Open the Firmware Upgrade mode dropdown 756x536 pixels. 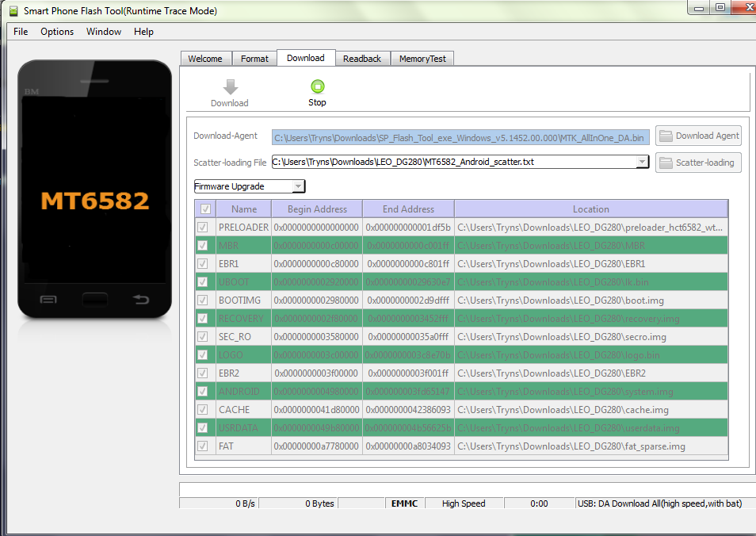[298, 186]
